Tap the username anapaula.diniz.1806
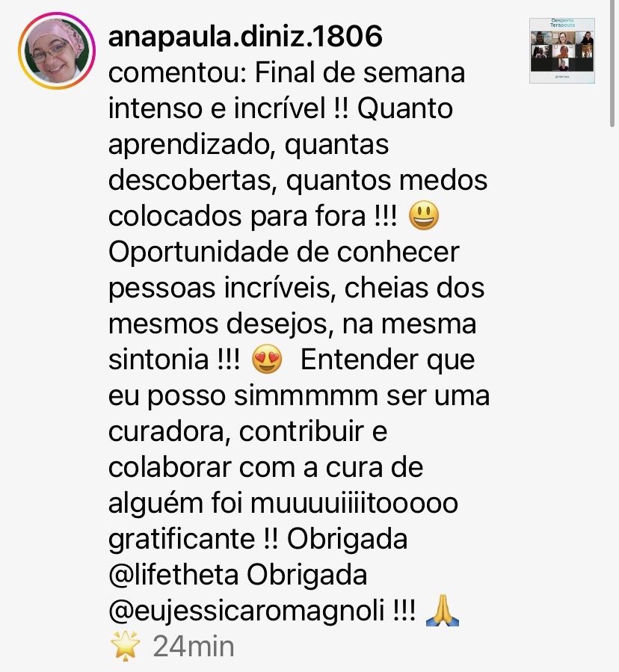Image resolution: width=619 pixels, height=672 pixels. pos(245,36)
